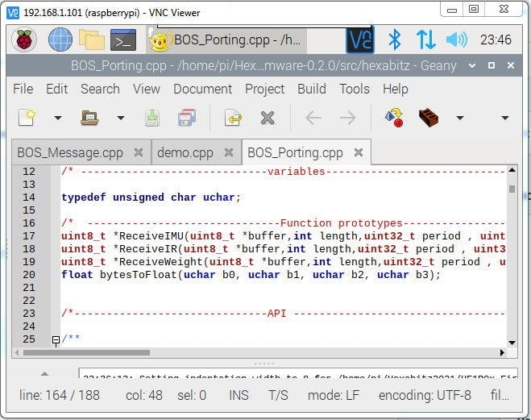Collapse the comment fold at line 25
This screenshot has width=531, height=420.
pyautogui.click(x=56, y=339)
